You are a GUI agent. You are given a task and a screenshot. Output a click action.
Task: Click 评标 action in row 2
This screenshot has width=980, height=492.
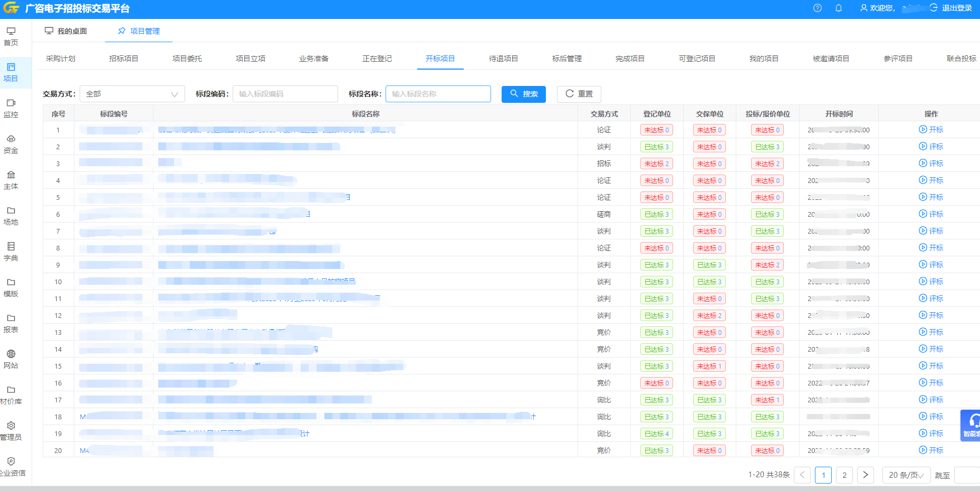931,147
